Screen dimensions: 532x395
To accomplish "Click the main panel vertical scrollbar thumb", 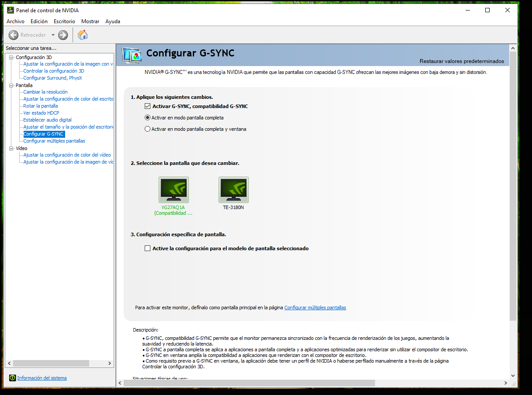I will pyautogui.click(x=513, y=186).
